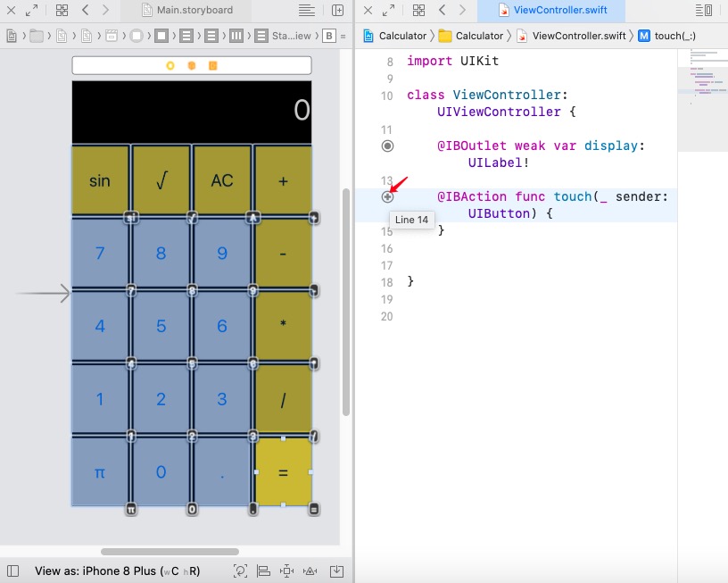Click the storyboard vertical scrollbar

coord(346,302)
